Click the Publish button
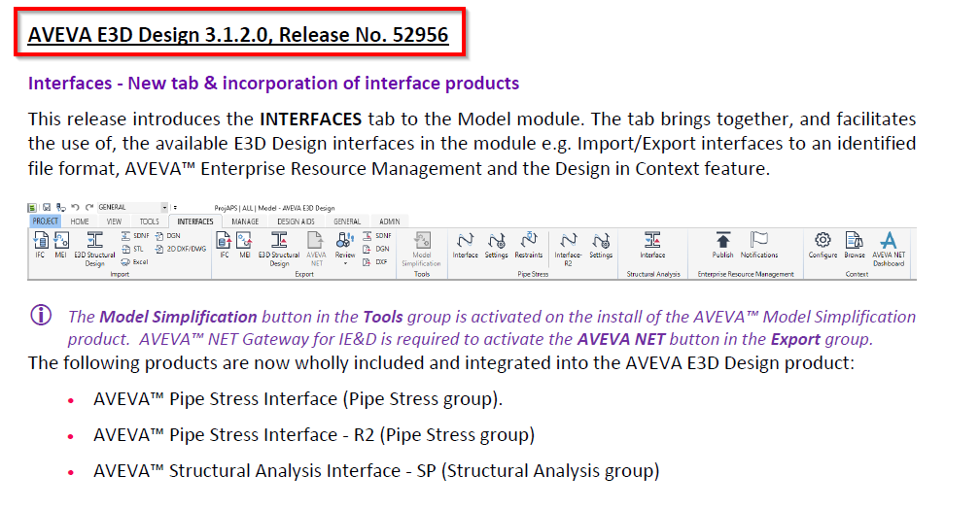The height and width of the screenshot is (510, 980). coord(723,245)
